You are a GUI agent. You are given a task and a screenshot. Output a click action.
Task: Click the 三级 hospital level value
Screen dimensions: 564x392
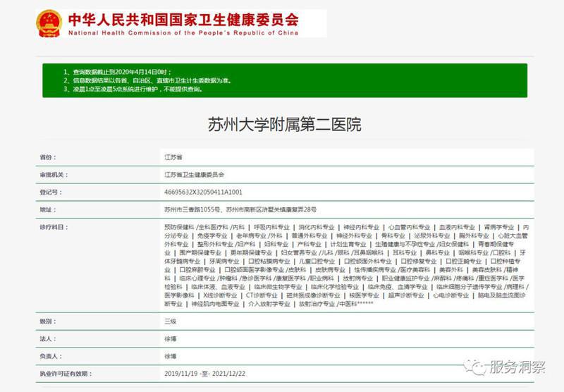169,321
